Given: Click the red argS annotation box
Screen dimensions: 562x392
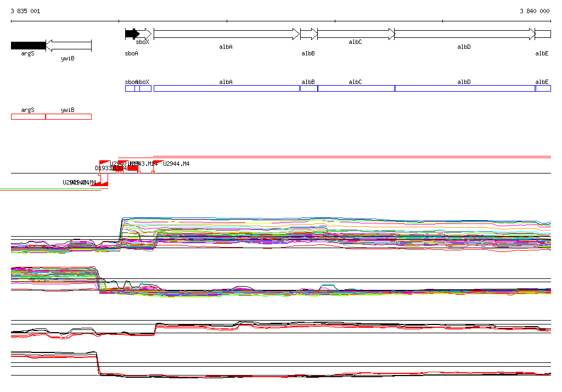Looking at the screenshot, I should click(x=29, y=116).
